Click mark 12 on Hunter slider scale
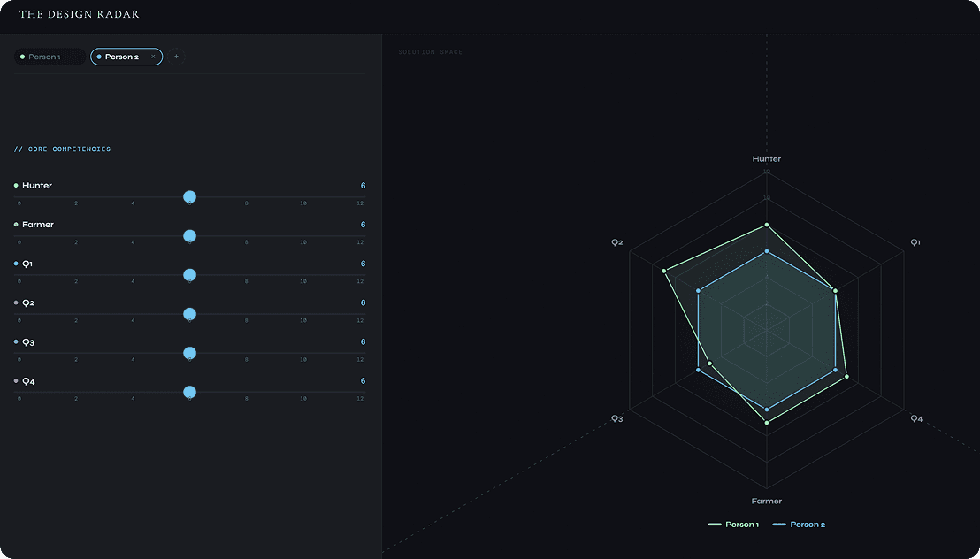980x559 pixels. [360, 203]
